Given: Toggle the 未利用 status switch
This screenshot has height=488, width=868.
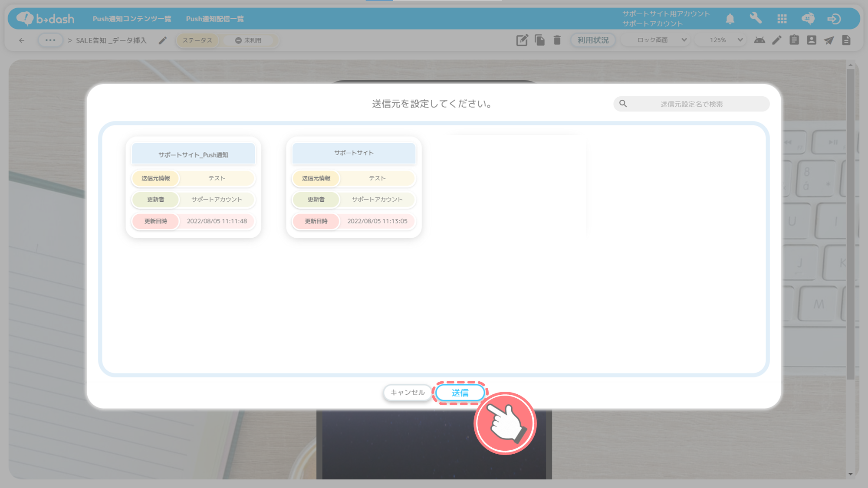Looking at the screenshot, I should tap(249, 40).
